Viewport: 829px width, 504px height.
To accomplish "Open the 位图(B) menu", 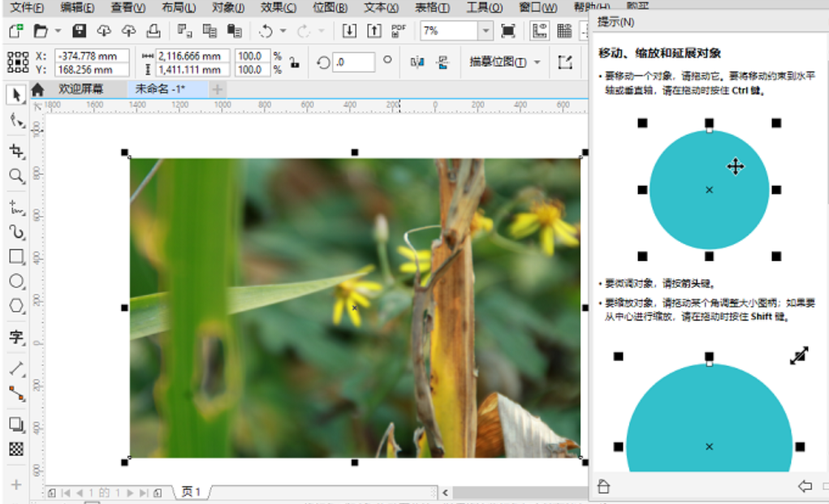I will pyautogui.click(x=330, y=7).
